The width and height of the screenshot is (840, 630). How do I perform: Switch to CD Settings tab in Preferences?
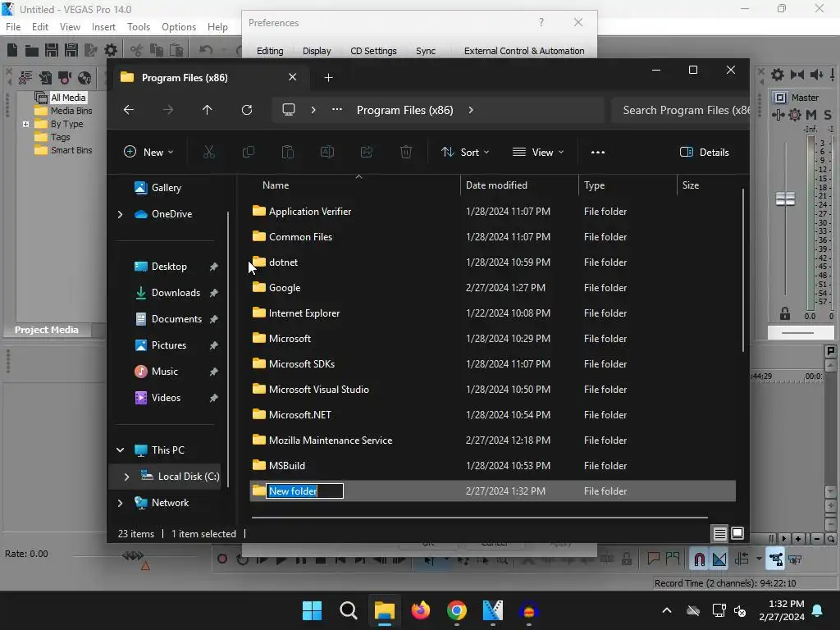point(373,51)
